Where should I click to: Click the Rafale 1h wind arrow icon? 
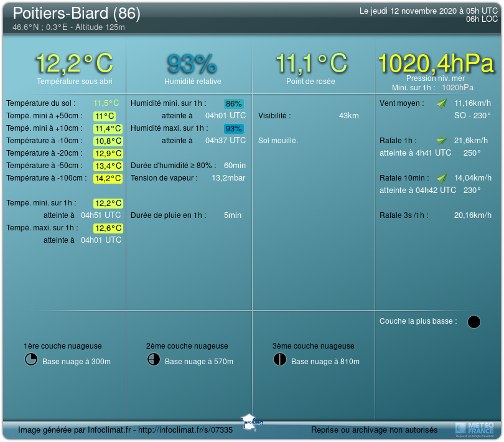pyautogui.click(x=442, y=141)
